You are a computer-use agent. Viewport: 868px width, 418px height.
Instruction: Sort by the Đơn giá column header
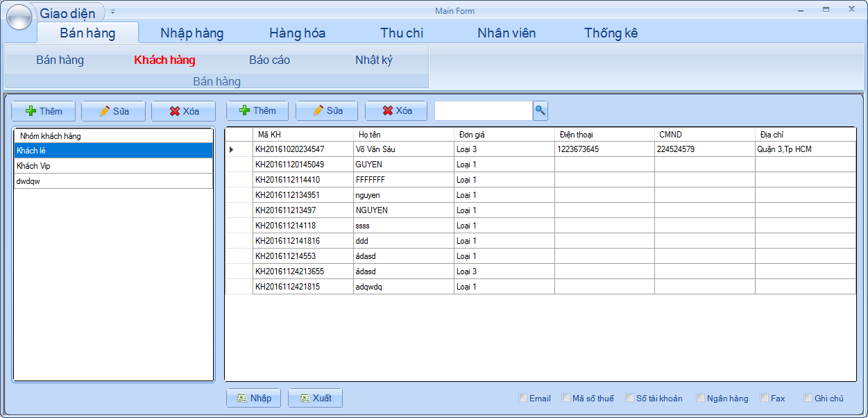(504, 135)
